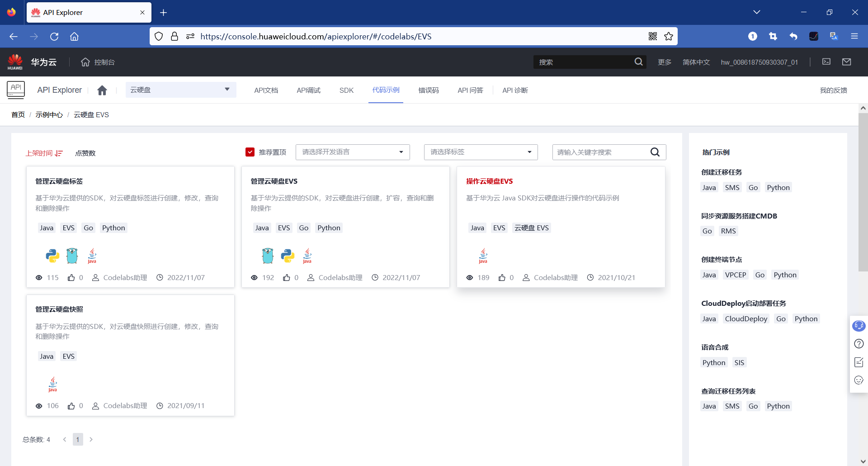The width and height of the screenshot is (868, 466).
Task: Click the Python icon in 管理云硬盘标签 card
Action: coord(52,256)
